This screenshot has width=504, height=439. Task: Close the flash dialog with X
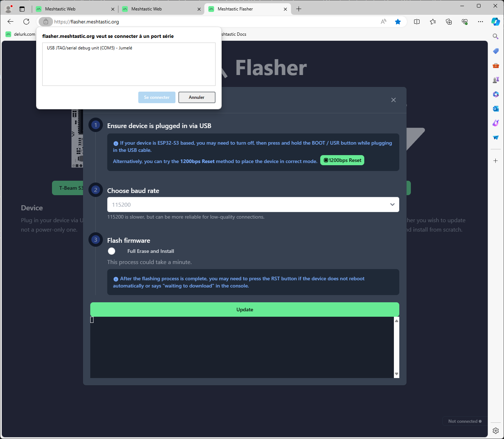tap(394, 100)
